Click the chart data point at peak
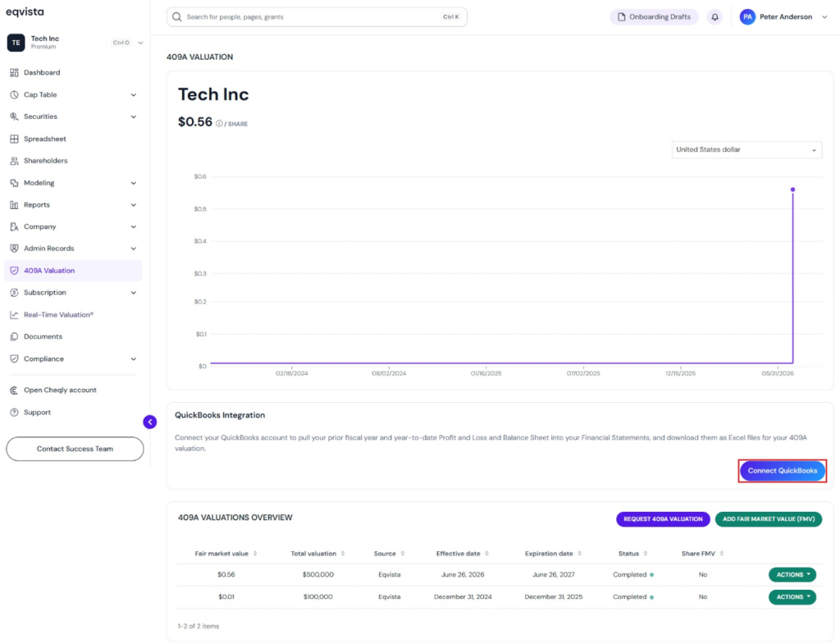Image resolution: width=840 pixels, height=644 pixels. (x=793, y=190)
